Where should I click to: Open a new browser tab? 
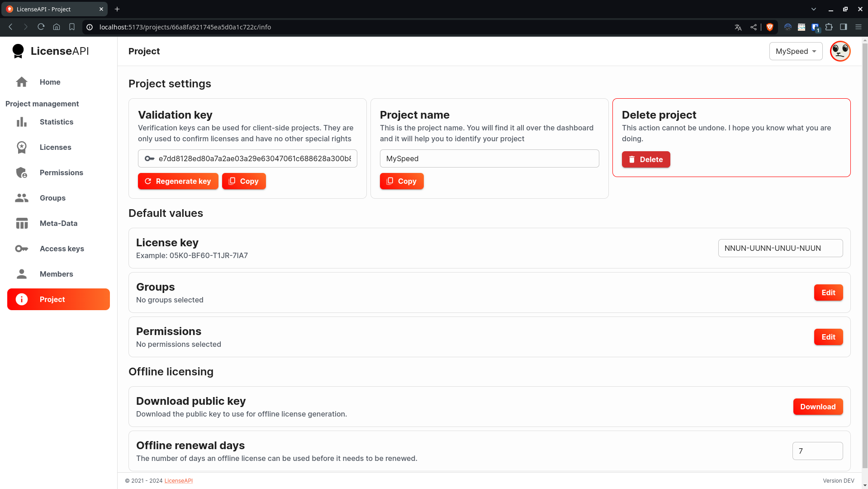pos(117,9)
